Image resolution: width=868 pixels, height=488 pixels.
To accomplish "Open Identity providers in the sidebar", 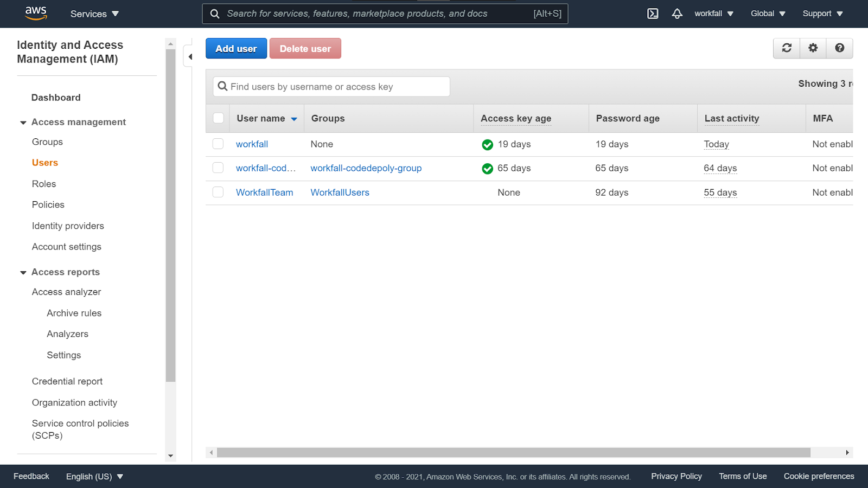I will click(x=68, y=226).
